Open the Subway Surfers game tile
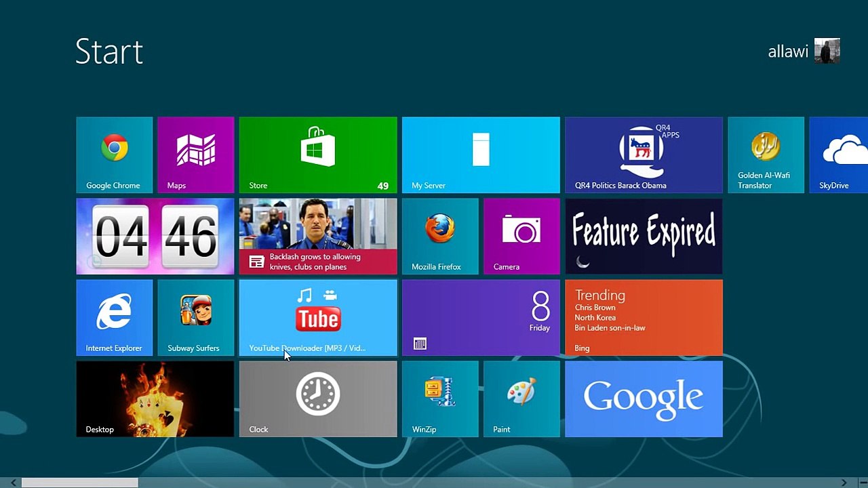Viewport: 868px width, 488px height. coord(196,318)
